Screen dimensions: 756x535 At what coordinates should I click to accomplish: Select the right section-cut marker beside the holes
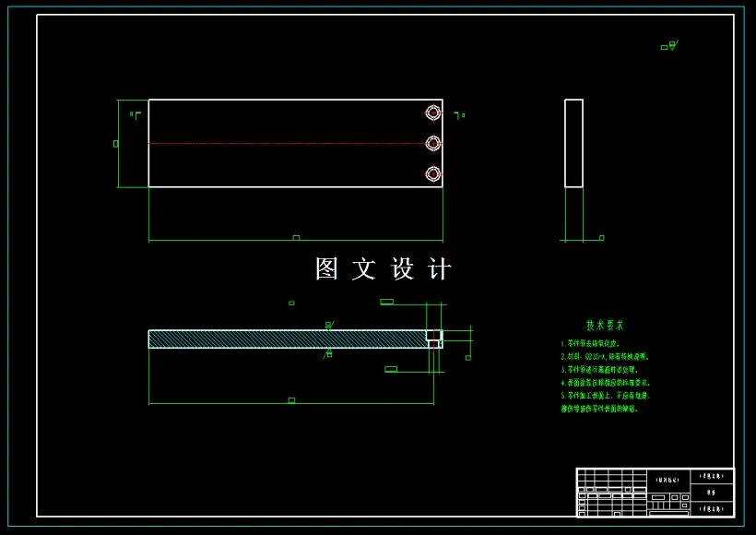point(459,116)
